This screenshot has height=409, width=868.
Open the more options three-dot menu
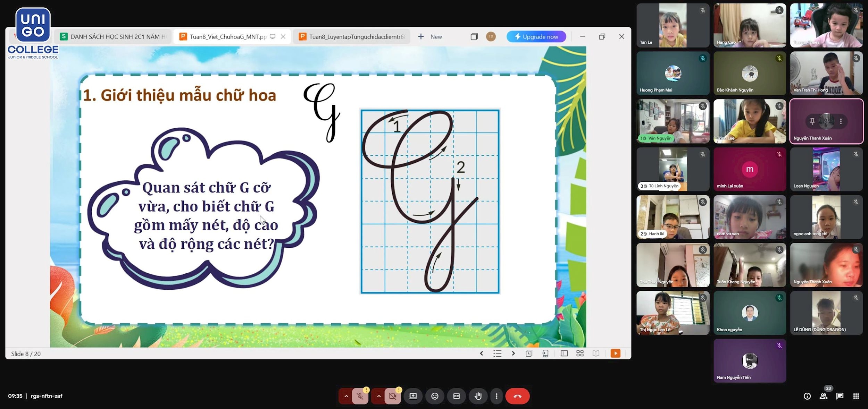496,396
